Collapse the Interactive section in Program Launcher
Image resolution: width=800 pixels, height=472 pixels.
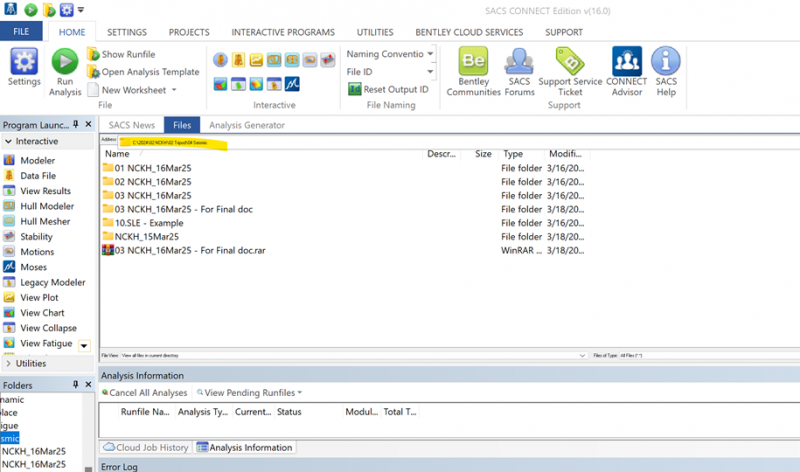pos(8,141)
